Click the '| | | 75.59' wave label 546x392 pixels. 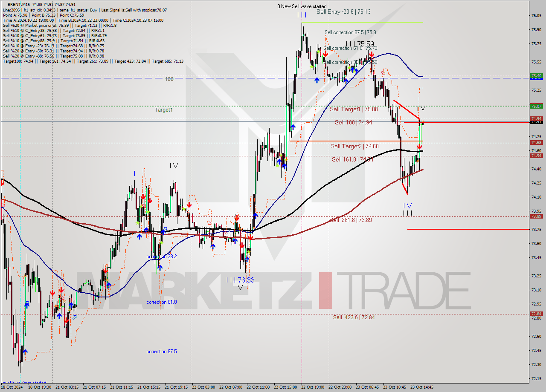(360, 44)
